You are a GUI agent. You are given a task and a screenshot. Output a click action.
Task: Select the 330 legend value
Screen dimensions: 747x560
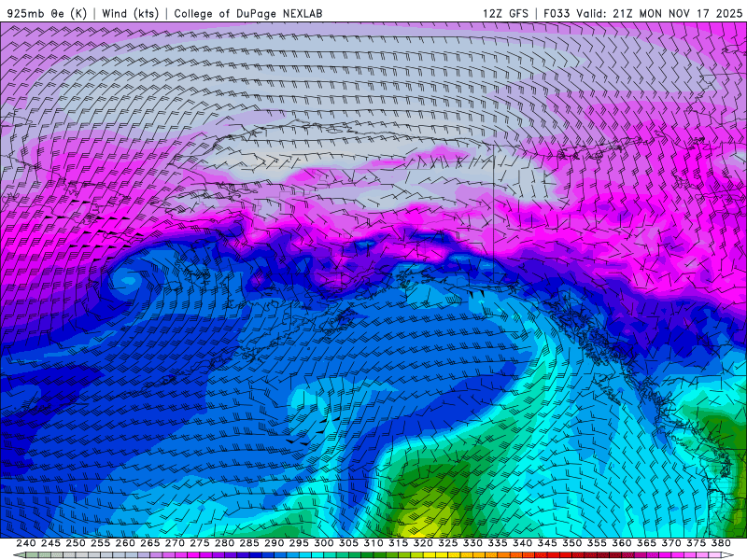point(472,543)
